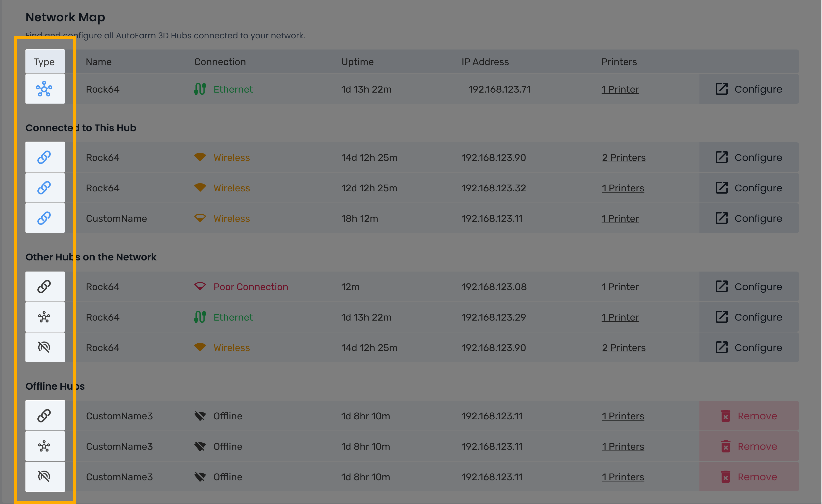The height and width of the screenshot is (504, 822).
Task: Click hub type icon in the Offline Hubs section
Action: 44,446
